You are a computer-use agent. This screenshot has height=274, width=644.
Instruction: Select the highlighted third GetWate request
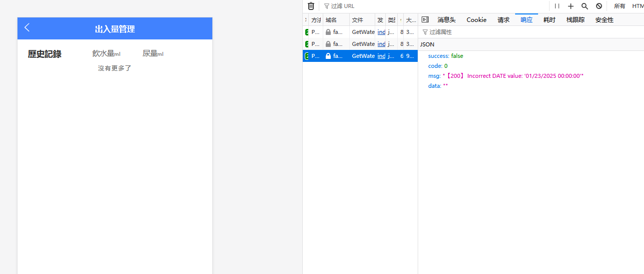[x=360, y=56]
